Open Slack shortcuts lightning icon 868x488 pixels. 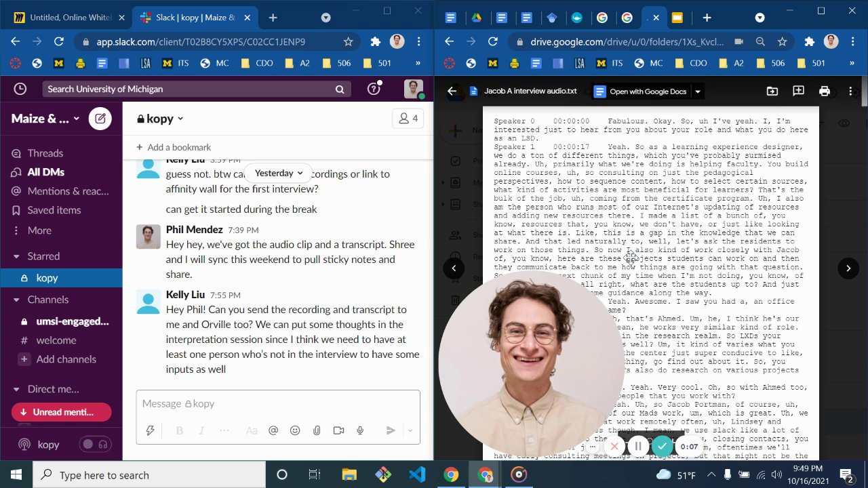tap(151, 430)
